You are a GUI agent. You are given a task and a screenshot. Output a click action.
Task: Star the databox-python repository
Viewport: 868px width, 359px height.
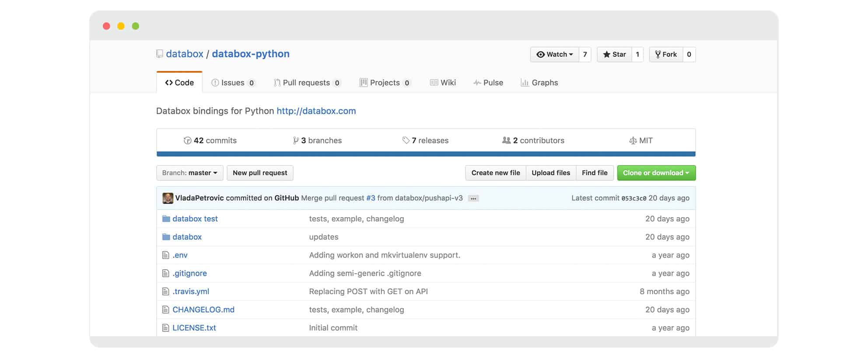tap(614, 54)
